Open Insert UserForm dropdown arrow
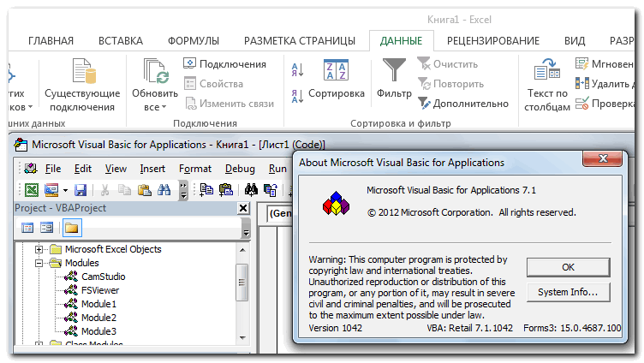The height and width of the screenshot is (363, 644). [65, 190]
